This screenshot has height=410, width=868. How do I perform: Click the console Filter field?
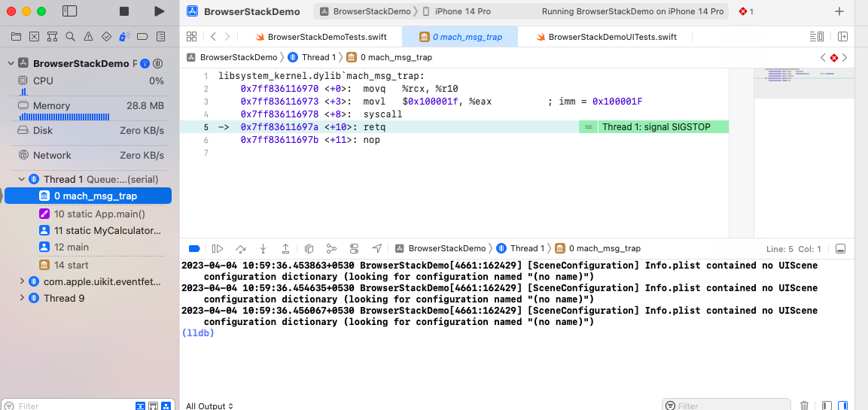726,405
